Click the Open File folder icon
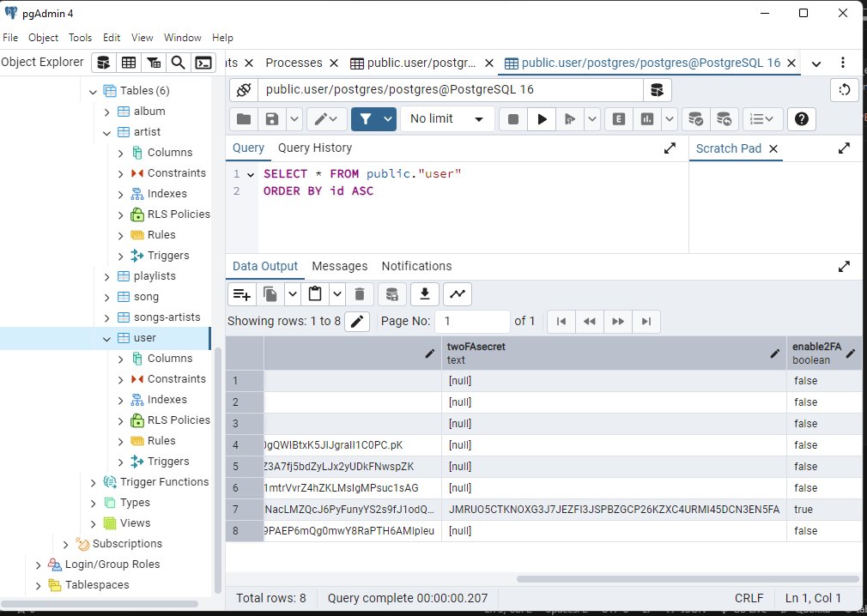This screenshot has height=616, width=867. pyautogui.click(x=244, y=118)
